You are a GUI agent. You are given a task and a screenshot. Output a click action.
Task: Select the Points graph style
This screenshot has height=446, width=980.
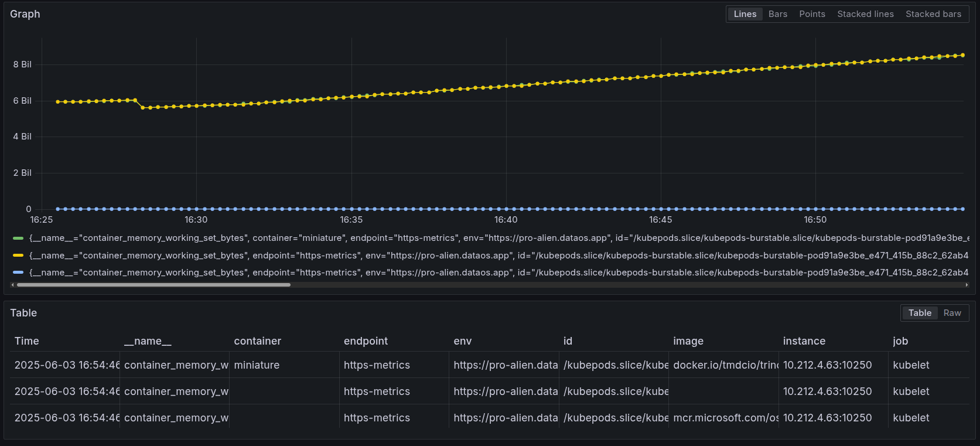[x=812, y=14]
